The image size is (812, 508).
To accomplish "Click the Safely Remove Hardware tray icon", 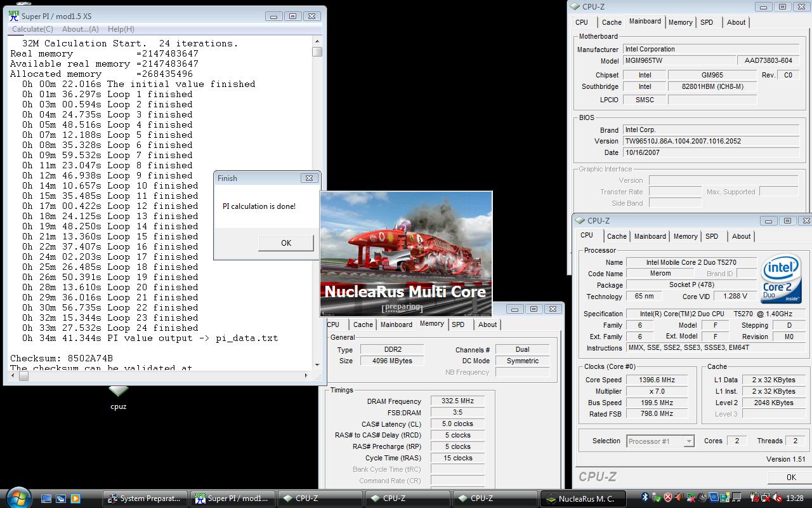I will click(657, 498).
